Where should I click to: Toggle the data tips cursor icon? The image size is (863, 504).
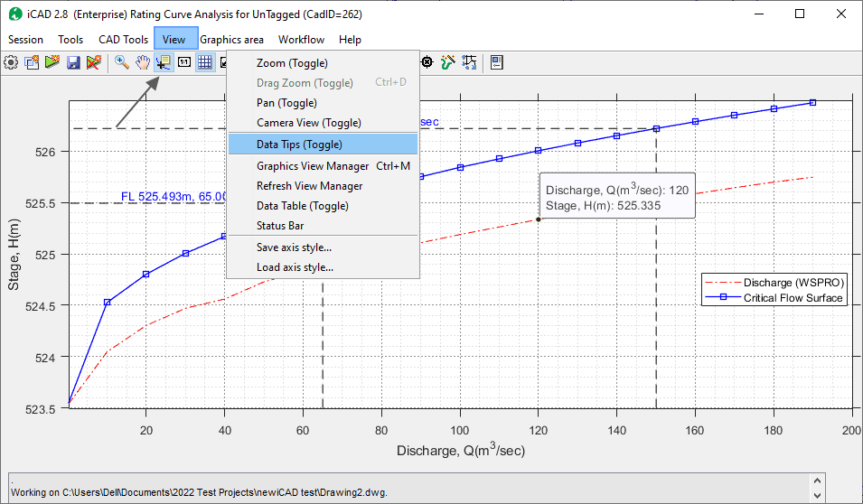(x=164, y=62)
